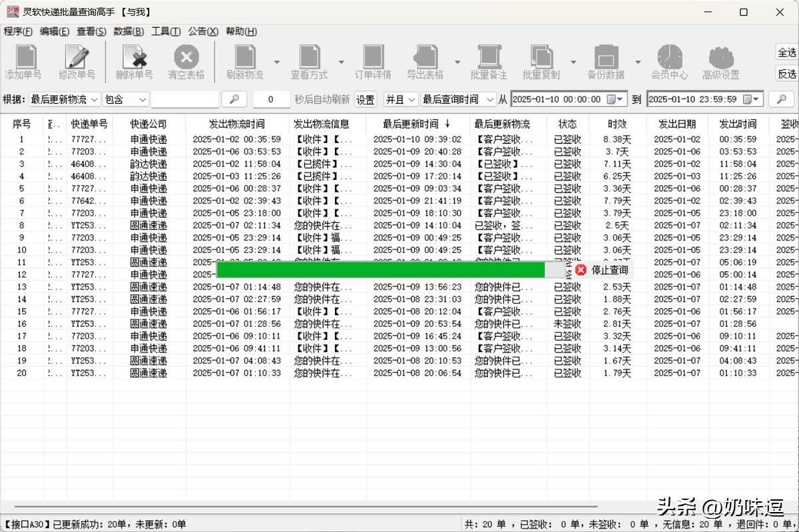799x532 pixels.
Task: Open the start date calendar picker
Action: click(615, 99)
